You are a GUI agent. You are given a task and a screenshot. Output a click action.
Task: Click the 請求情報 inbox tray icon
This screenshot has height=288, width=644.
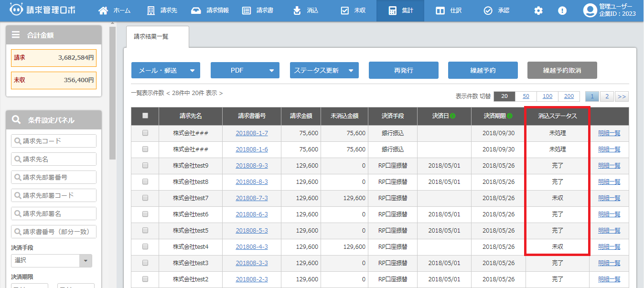tap(196, 11)
